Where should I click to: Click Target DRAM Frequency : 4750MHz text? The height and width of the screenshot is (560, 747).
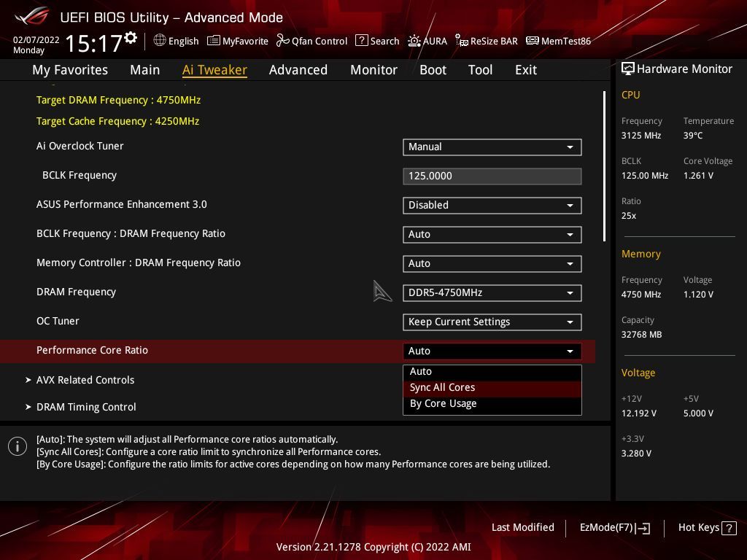point(118,100)
